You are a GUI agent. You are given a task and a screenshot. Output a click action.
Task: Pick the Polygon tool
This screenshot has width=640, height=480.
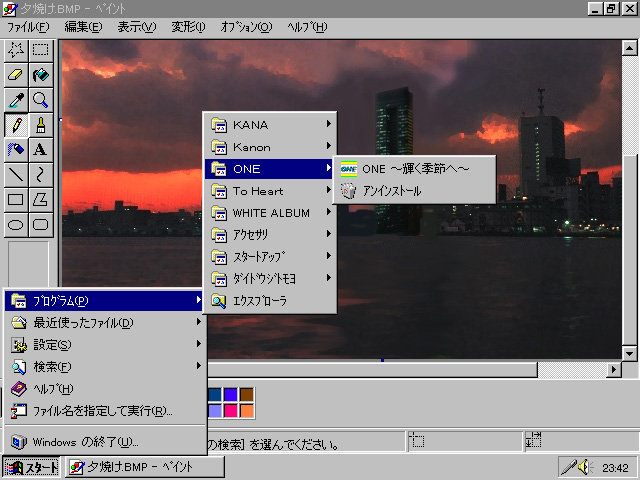(40, 200)
